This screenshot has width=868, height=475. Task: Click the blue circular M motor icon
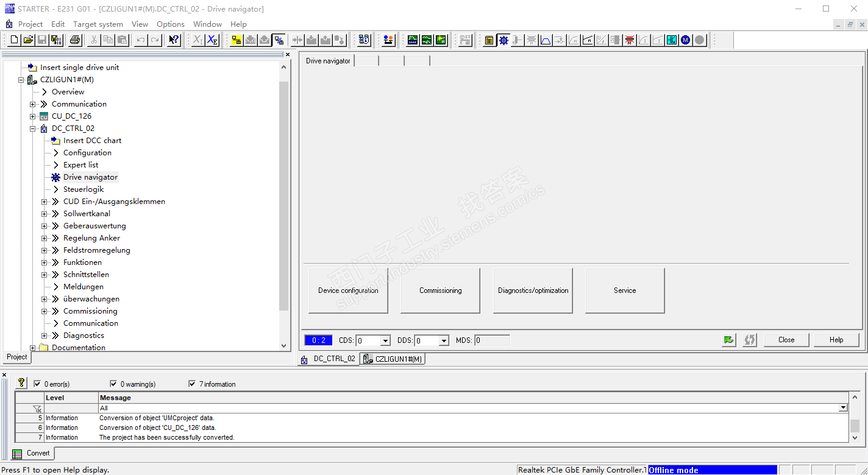coord(686,40)
